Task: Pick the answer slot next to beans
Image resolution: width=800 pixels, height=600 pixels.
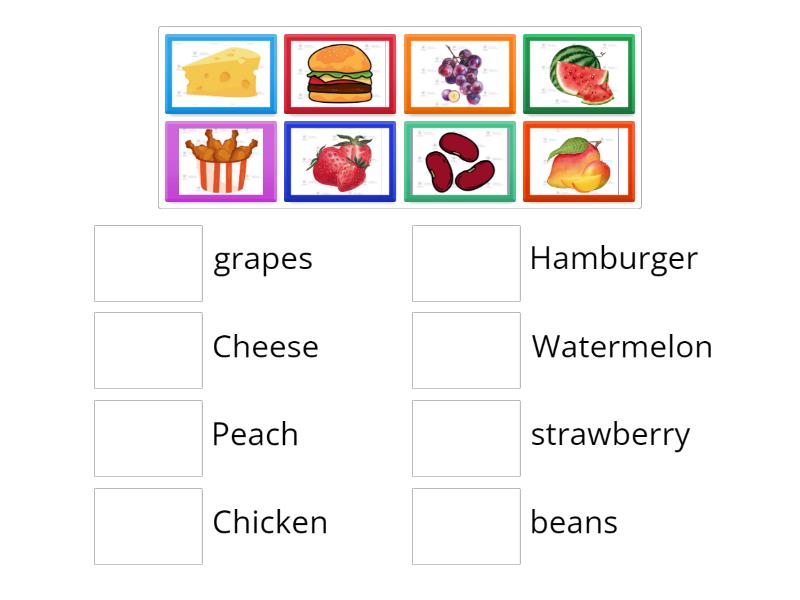Action: tap(466, 526)
